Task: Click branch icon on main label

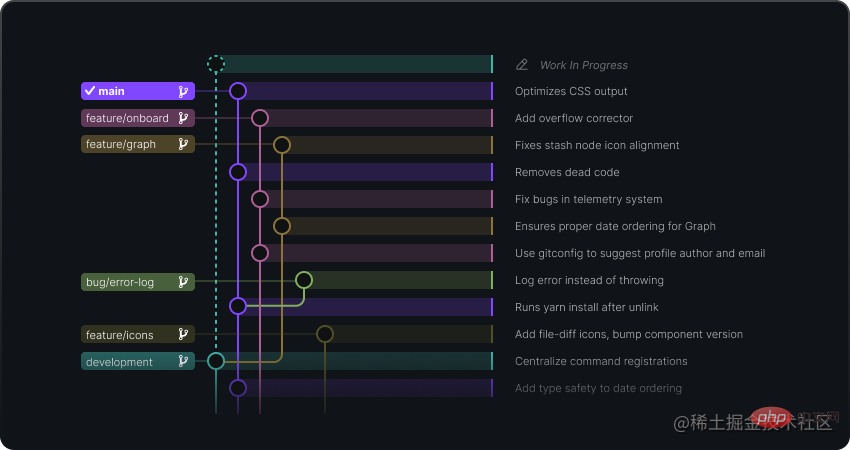Action: point(183,92)
